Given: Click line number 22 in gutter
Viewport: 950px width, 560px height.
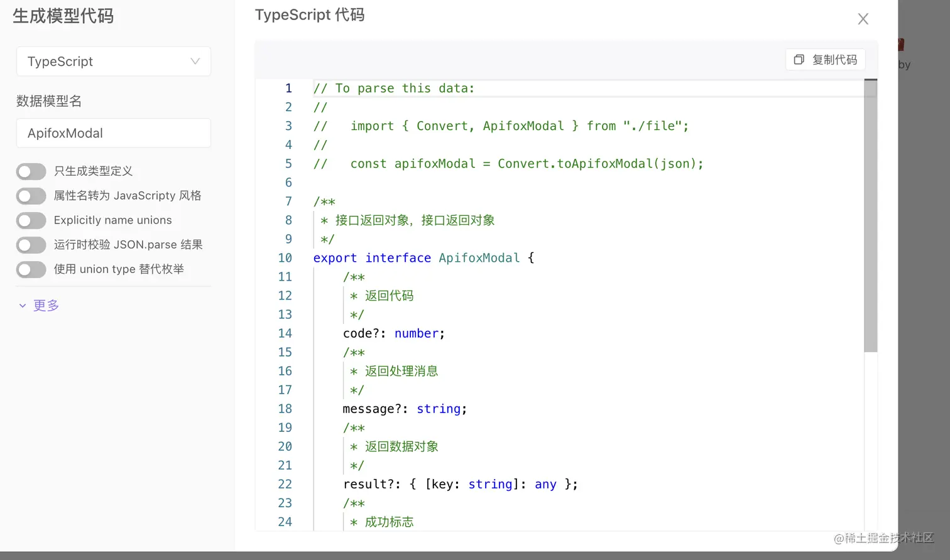Looking at the screenshot, I should (285, 484).
